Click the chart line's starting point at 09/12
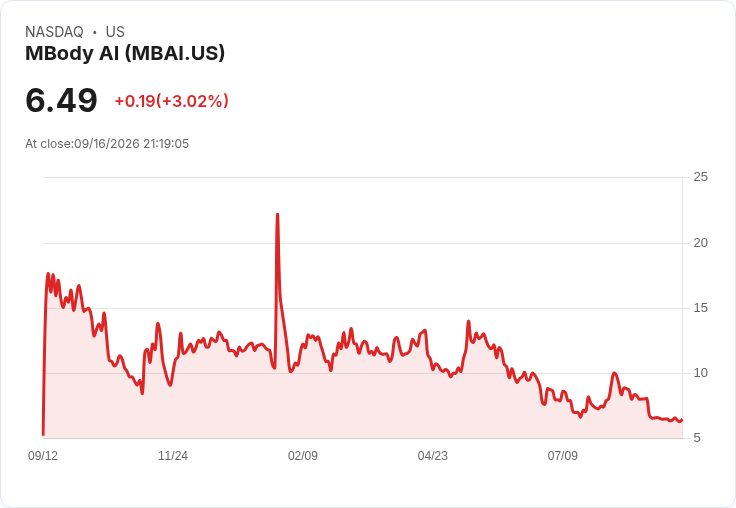This screenshot has height=508, width=736. 43,434
